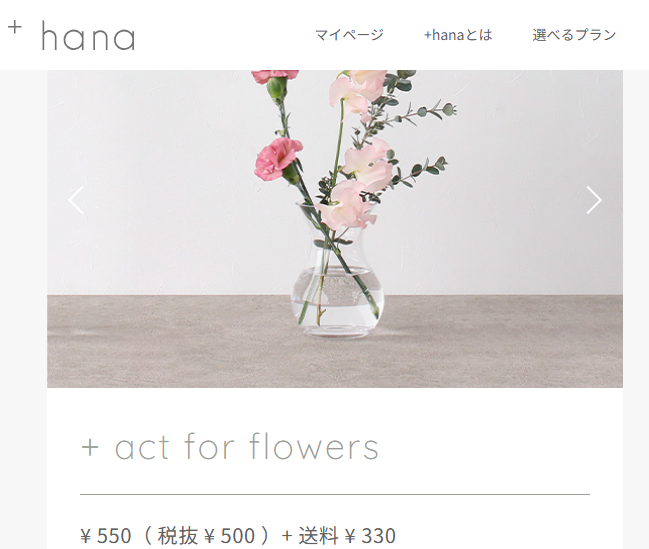
Task: Open the 選べるプラン navigation link
Action: [574, 35]
